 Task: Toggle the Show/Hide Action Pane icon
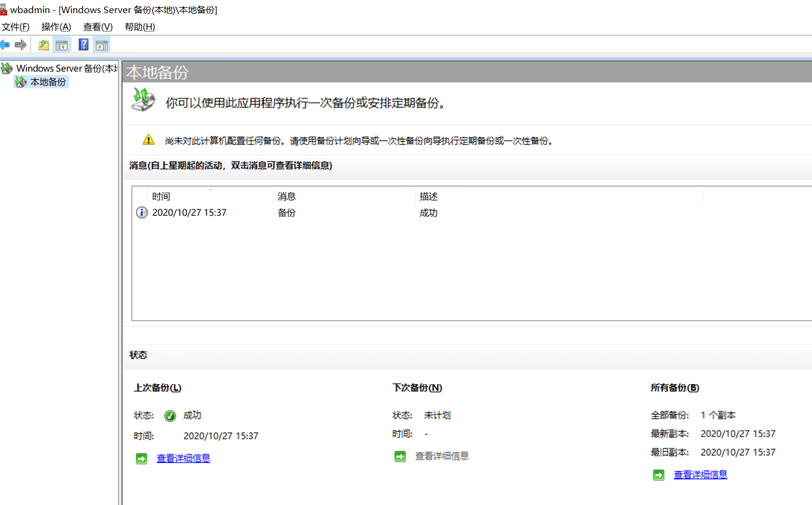102,45
